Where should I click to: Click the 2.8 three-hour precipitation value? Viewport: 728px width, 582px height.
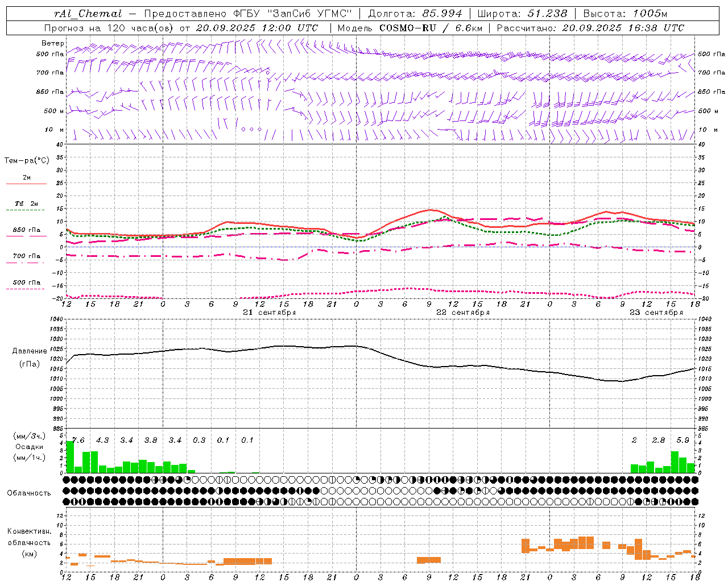[659, 440]
